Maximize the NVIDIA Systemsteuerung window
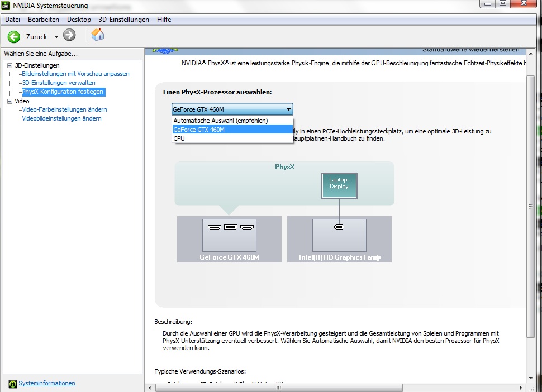This screenshot has width=542, height=392. point(503,3)
